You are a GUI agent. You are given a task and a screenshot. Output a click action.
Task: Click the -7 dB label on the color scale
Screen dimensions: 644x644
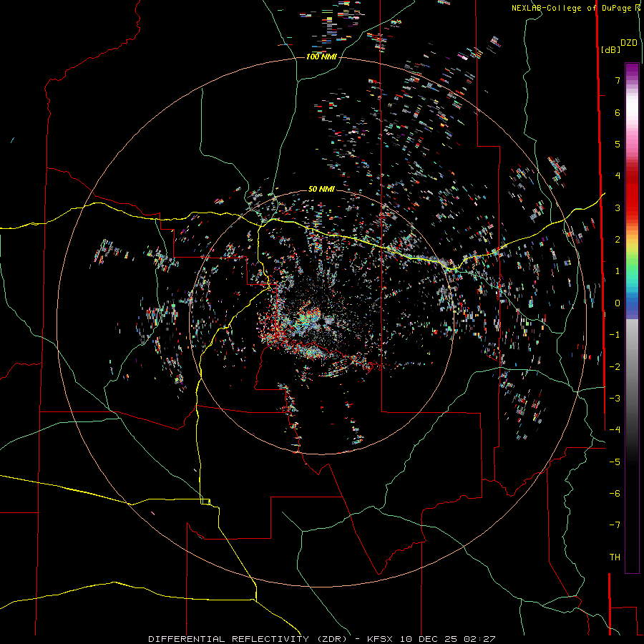coord(615,525)
